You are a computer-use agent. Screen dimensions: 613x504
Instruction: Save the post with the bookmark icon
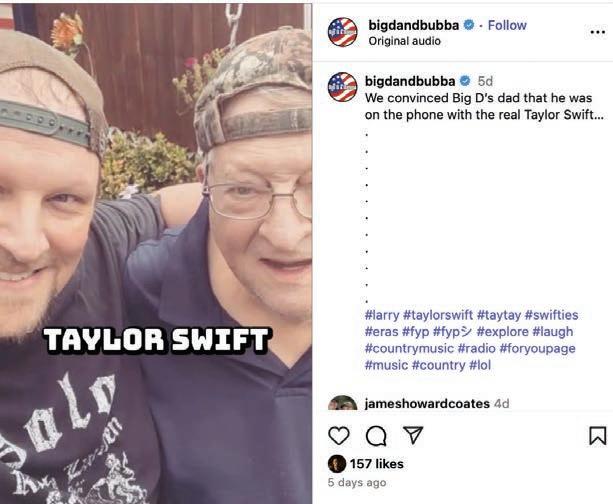[x=598, y=436]
